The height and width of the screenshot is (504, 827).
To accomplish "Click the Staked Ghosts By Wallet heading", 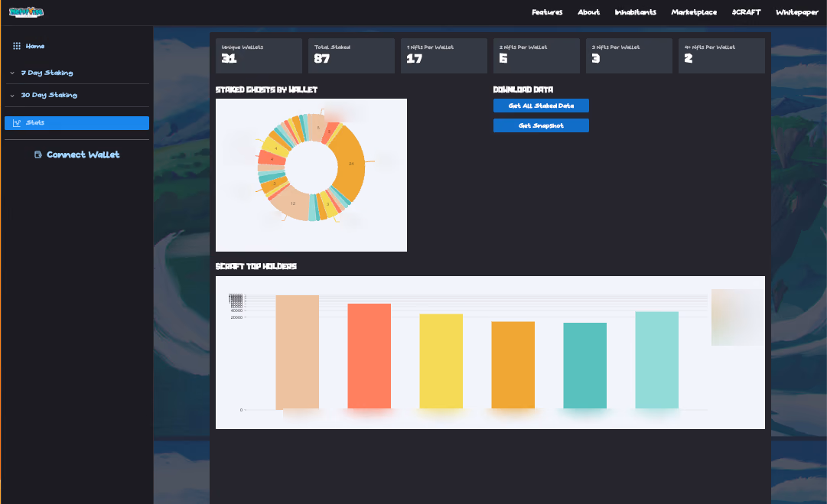I will click(266, 89).
